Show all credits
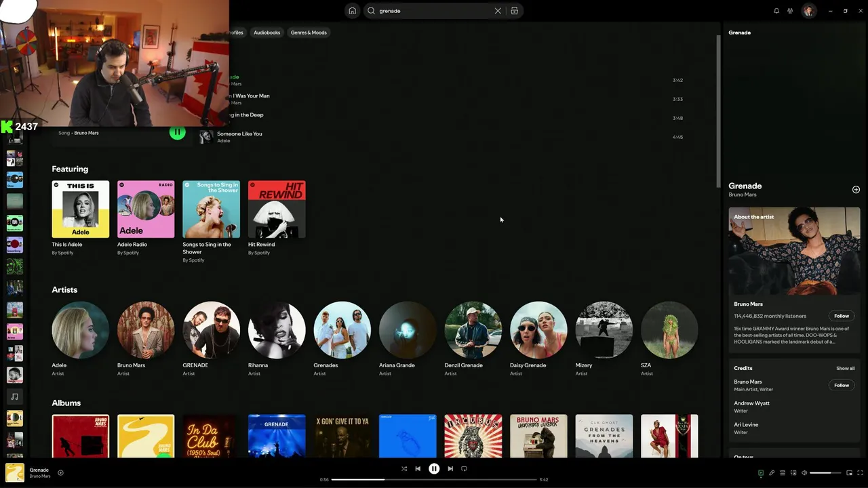Image resolution: width=868 pixels, height=488 pixels. (845, 368)
